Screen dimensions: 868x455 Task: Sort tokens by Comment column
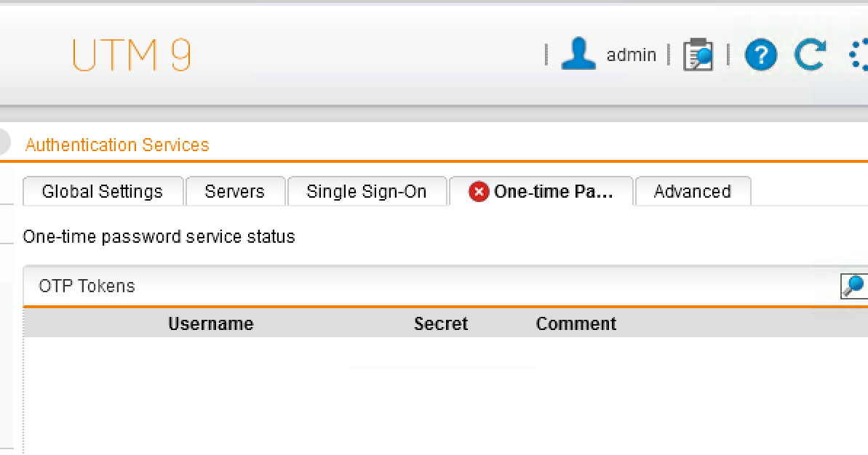pos(576,324)
